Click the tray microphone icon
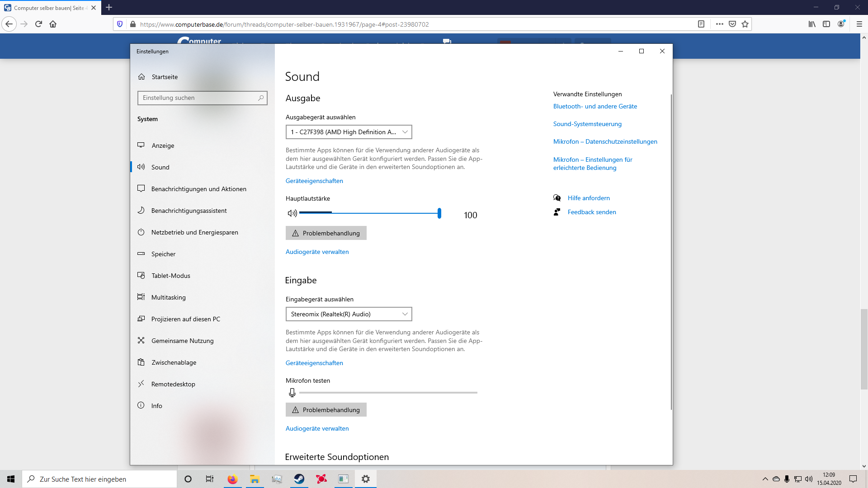The image size is (868, 488). [x=787, y=479]
